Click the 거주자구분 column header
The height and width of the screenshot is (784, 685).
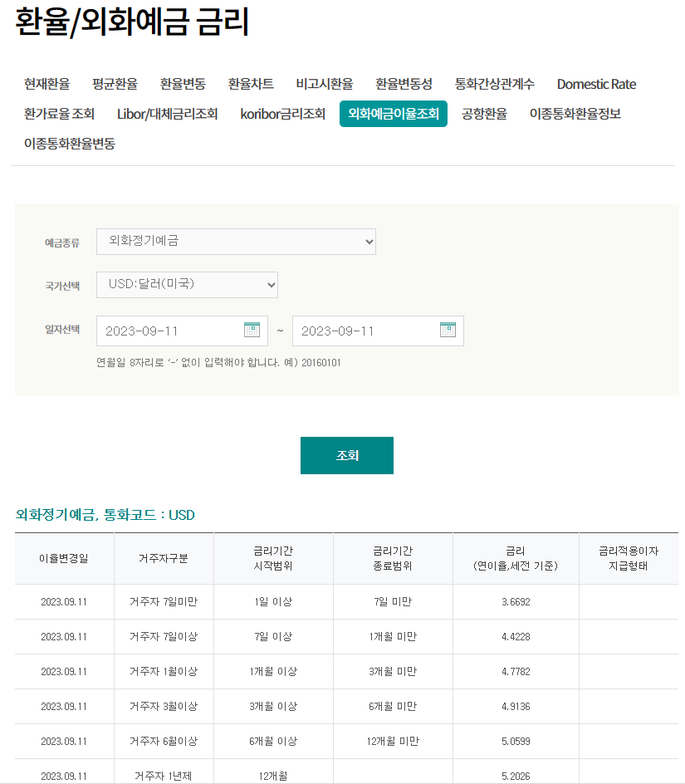pos(164,558)
